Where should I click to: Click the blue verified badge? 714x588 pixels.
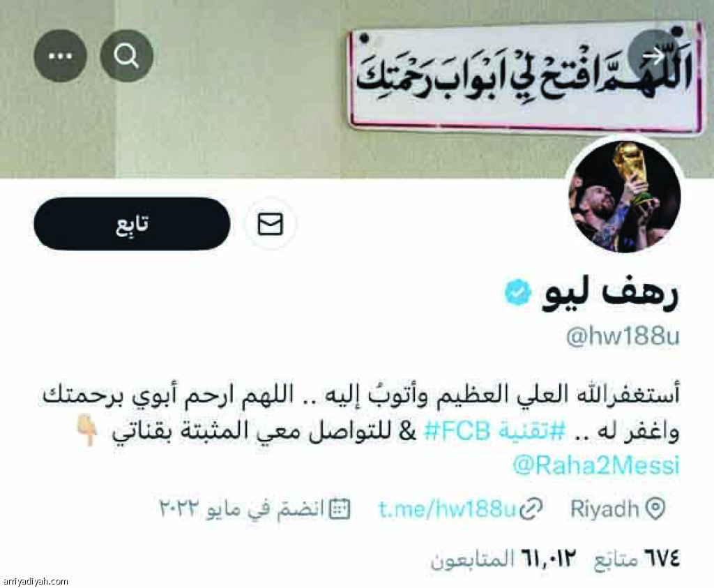coord(518,293)
